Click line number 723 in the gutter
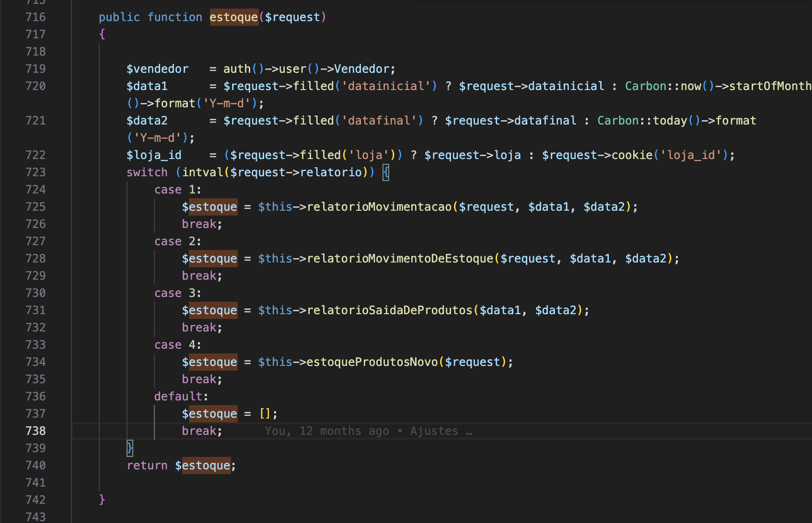The height and width of the screenshot is (523, 812). pyautogui.click(x=35, y=172)
